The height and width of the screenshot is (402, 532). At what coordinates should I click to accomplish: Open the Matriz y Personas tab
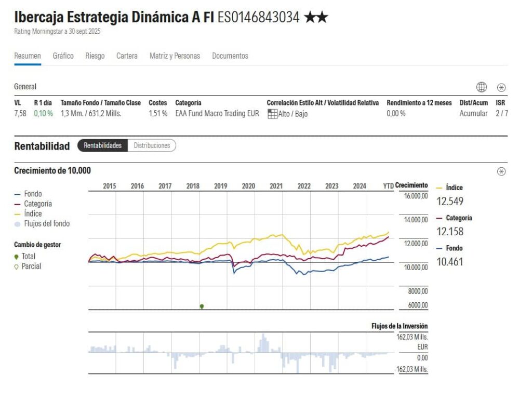175,56
